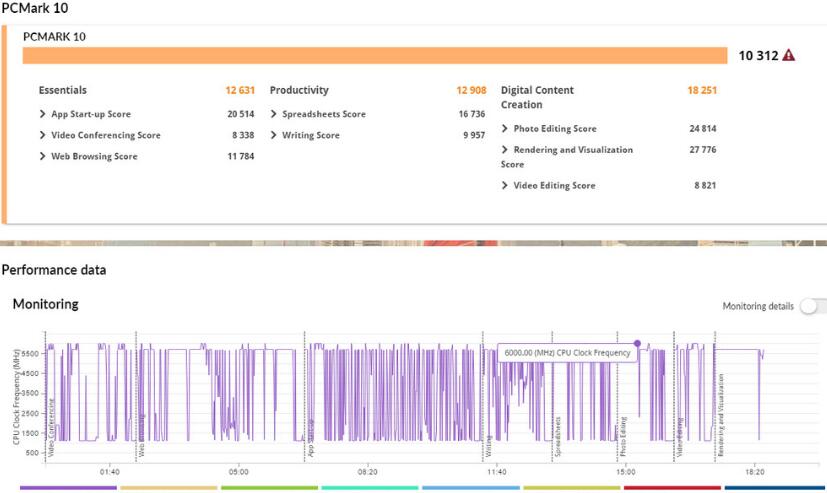Screen dimensions: 827x493
Task: Select the light blue legend color bar
Action: (x=471, y=488)
